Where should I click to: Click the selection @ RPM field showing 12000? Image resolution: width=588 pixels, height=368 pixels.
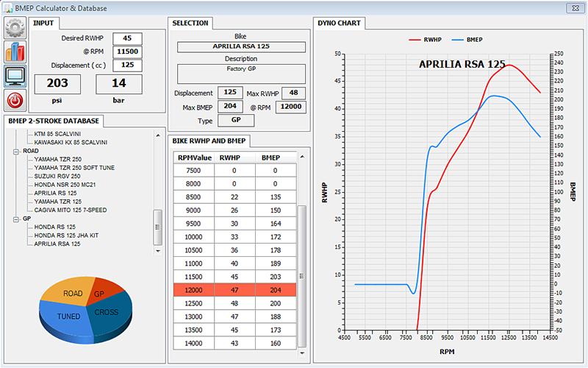pos(291,107)
